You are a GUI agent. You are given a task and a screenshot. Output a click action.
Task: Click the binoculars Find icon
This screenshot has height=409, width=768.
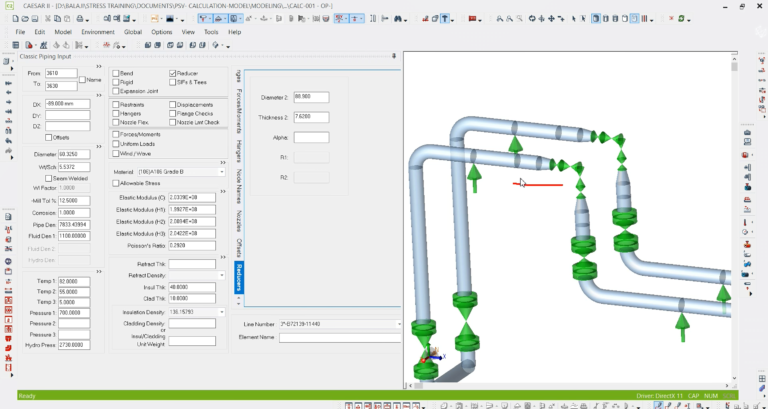398,19
